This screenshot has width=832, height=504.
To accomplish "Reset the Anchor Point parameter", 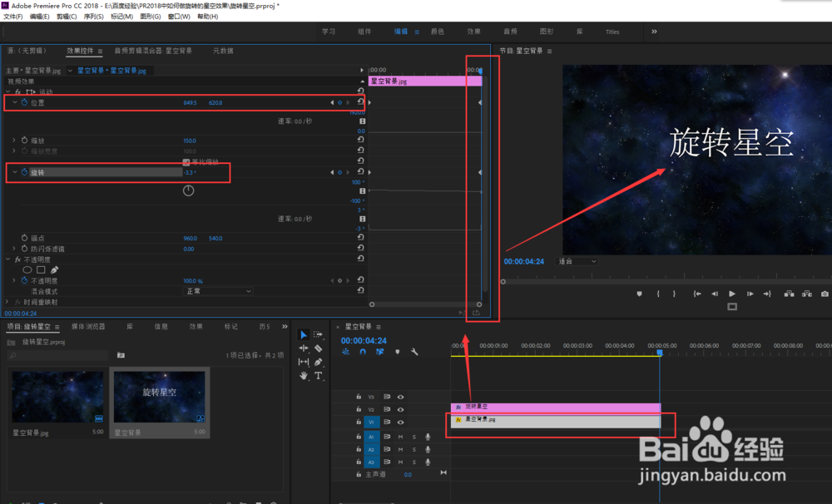I will (361, 237).
